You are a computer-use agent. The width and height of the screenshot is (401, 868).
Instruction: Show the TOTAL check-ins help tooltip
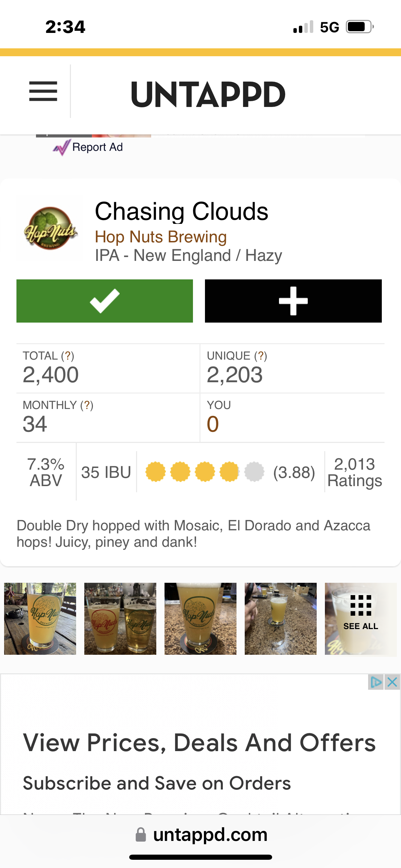click(68, 356)
